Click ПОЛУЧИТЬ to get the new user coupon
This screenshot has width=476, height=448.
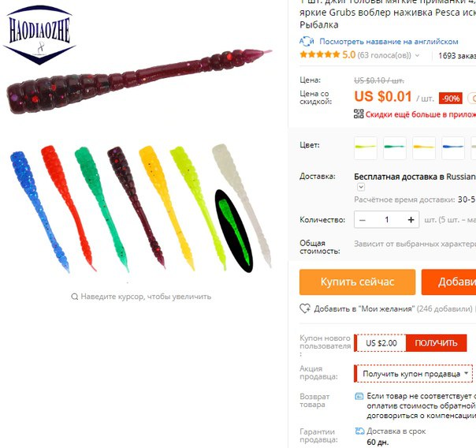pos(436,343)
